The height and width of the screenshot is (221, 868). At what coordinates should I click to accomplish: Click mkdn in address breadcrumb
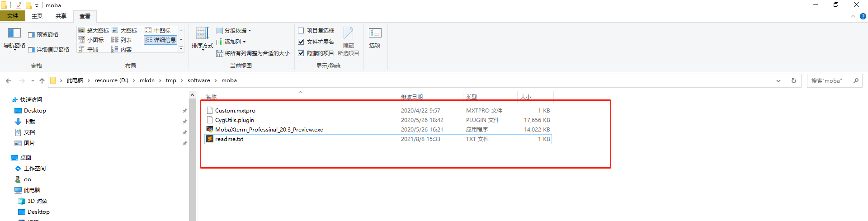point(147,80)
